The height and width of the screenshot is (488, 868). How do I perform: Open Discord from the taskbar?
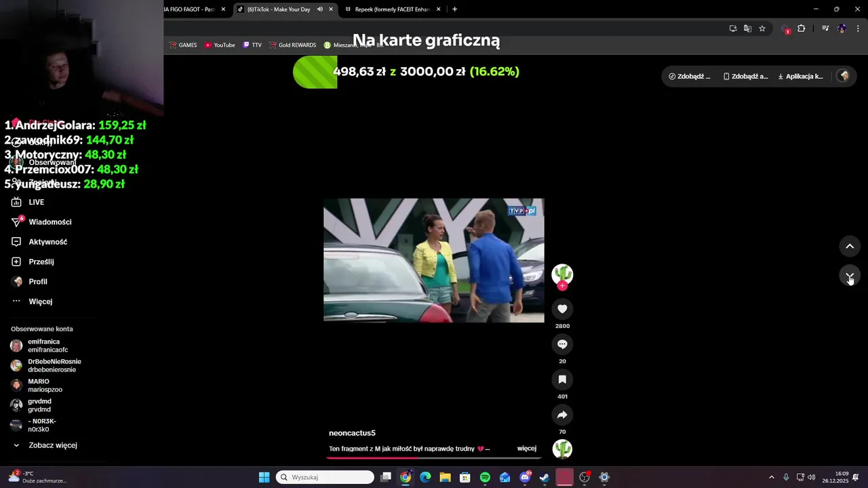[x=525, y=477]
